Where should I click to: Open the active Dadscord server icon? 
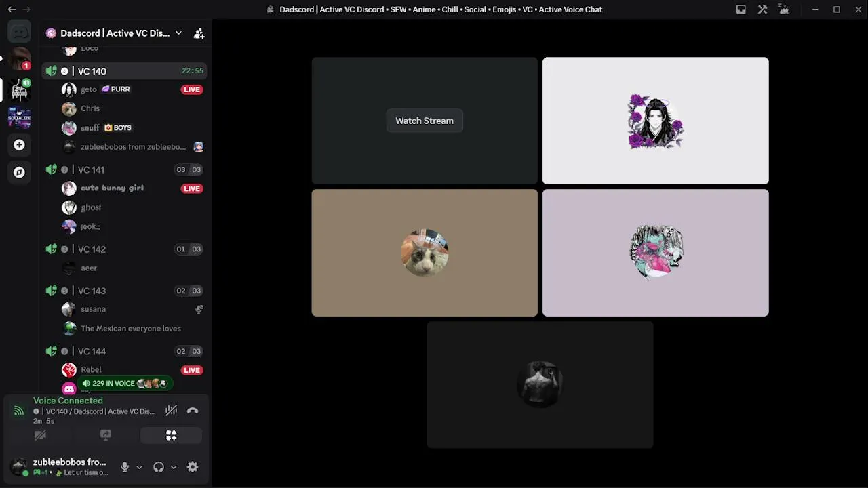click(x=19, y=89)
